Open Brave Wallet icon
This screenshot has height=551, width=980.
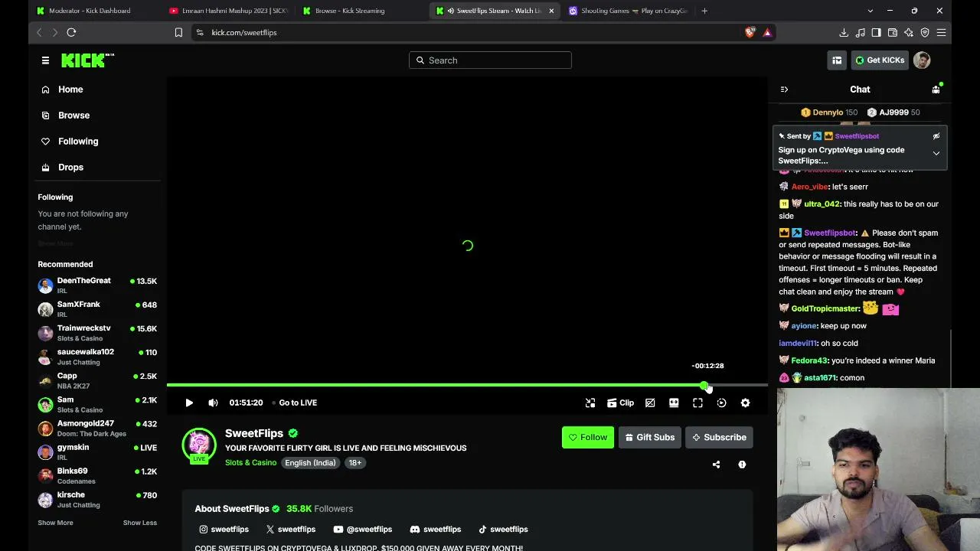[x=892, y=32]
